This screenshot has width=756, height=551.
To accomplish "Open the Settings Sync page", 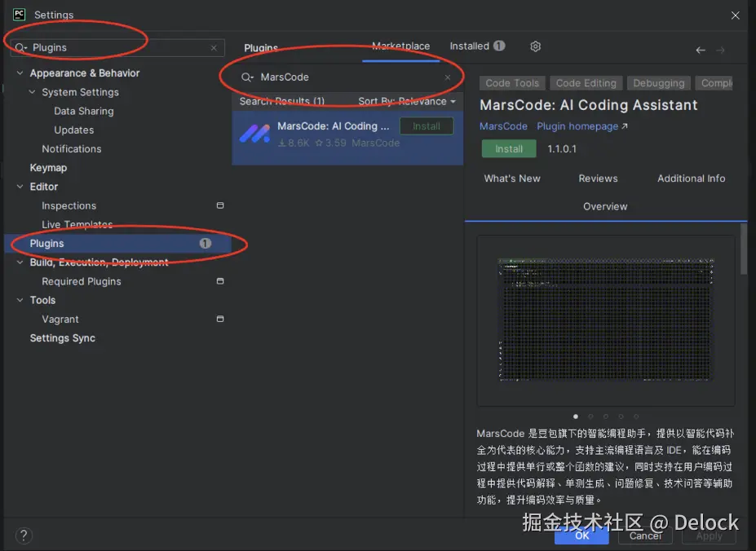I will click(x=63, y=338).
